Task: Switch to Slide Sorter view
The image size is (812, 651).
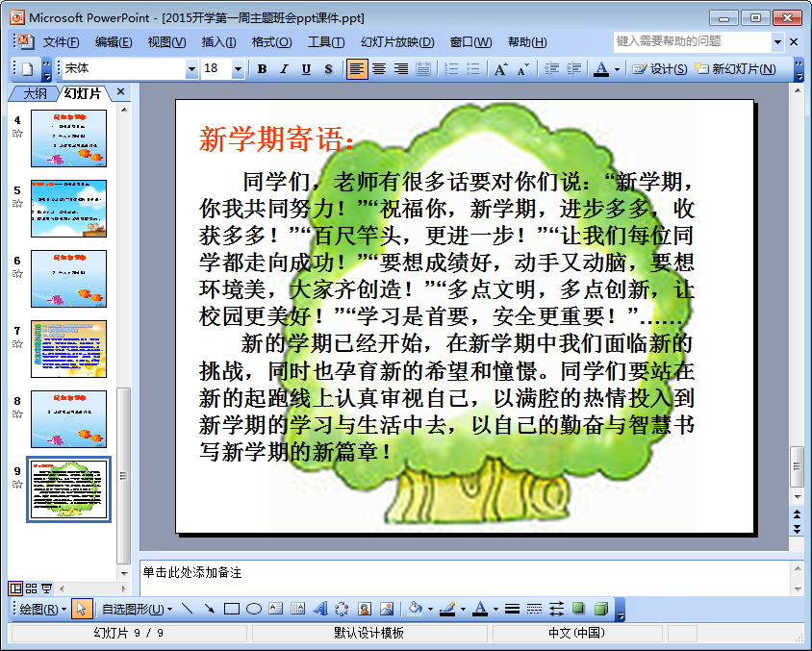Action: coord(31,588)
